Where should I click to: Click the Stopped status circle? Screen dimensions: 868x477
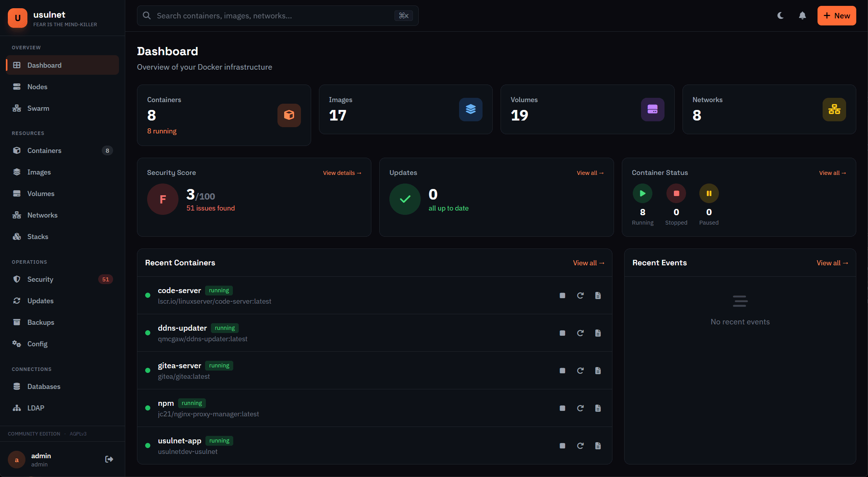coord(676,193)
